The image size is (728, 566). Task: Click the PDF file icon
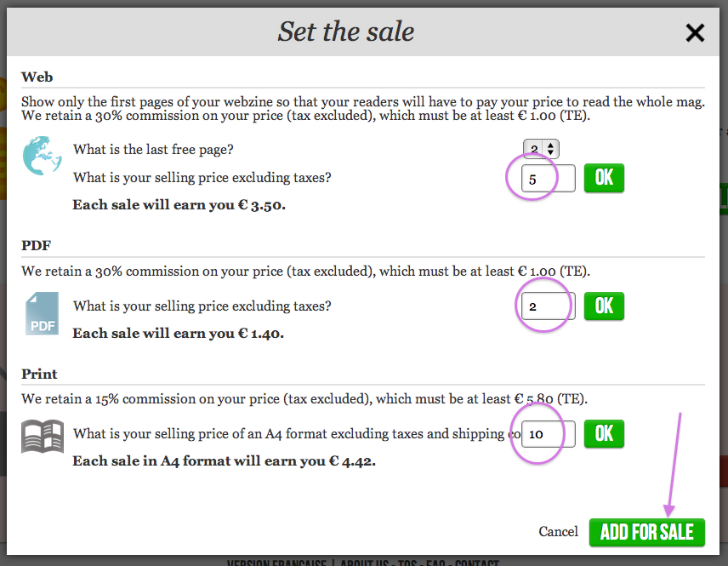pyautogui.click(x=42, y=312)
